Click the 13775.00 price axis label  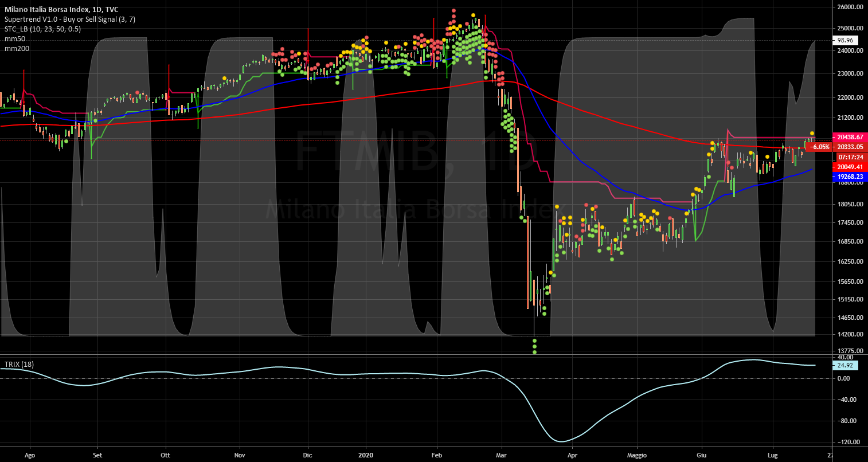point(850,350)
